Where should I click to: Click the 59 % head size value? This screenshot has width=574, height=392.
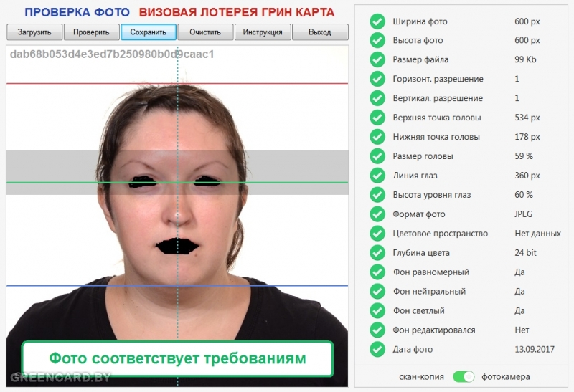[524, 156]
